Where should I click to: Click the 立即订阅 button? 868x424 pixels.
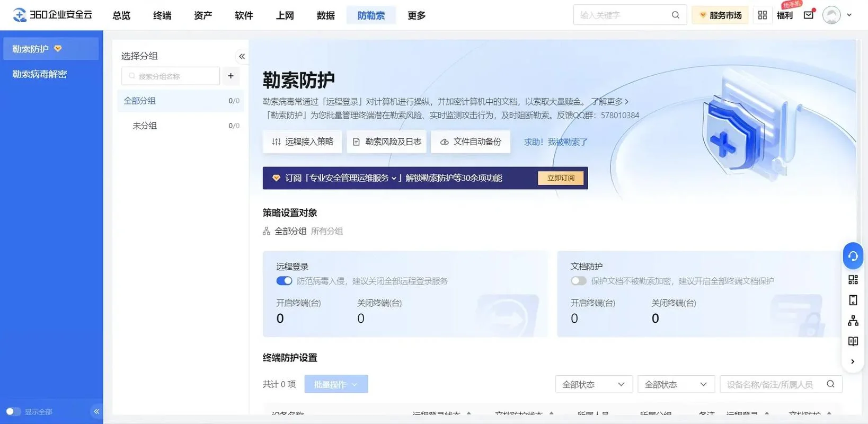[561, 178]
